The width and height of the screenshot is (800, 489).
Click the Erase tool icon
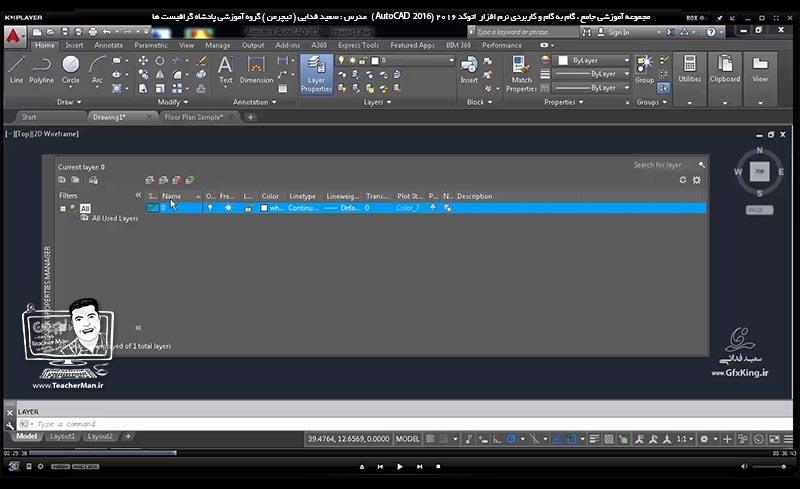[x=202, y=61]
